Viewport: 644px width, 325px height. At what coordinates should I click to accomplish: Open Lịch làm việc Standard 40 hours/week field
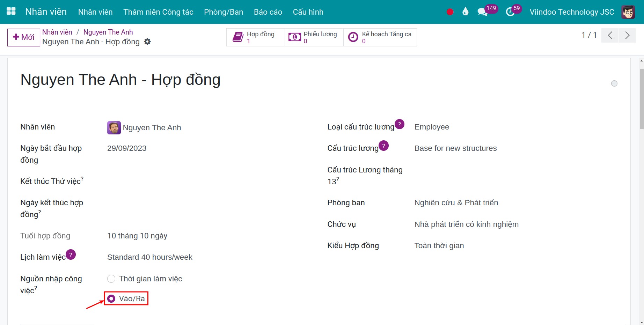coord(150,257)
